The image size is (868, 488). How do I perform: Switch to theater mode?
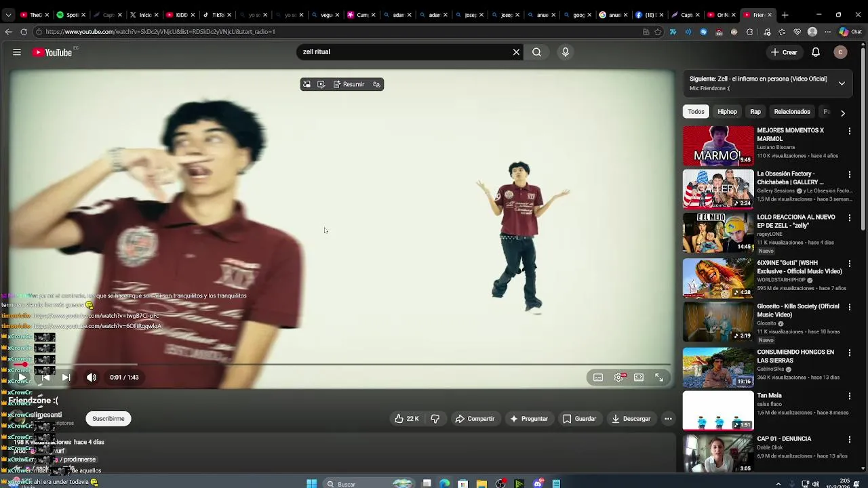click(639, 378)
